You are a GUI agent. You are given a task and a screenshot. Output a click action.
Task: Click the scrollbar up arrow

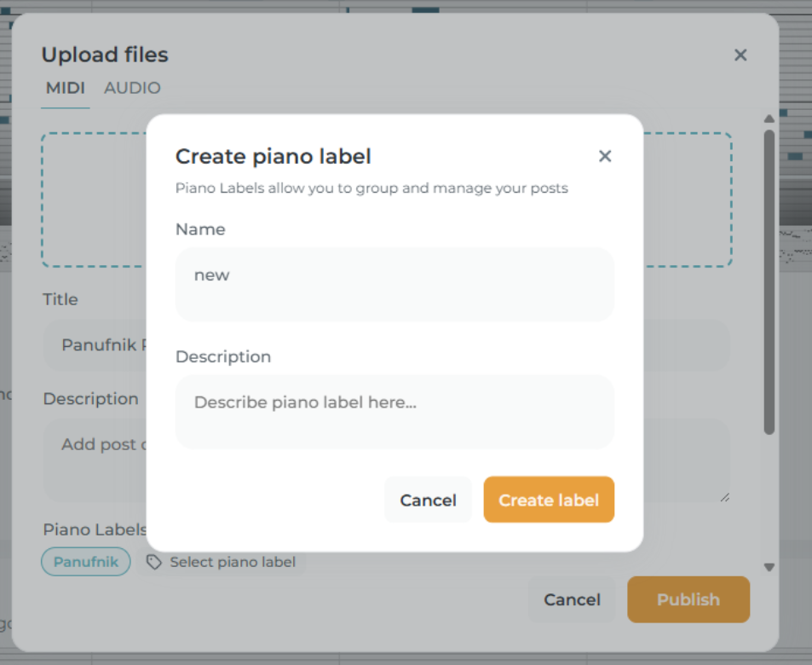(769, 119)
